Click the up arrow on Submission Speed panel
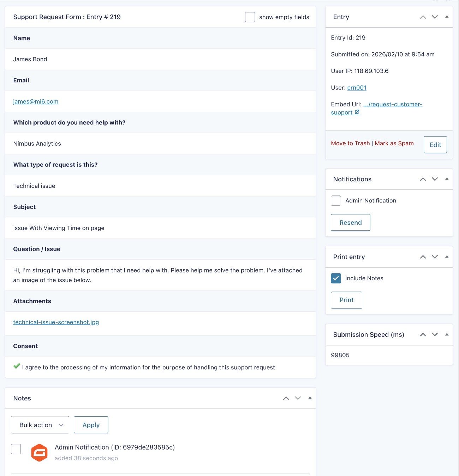 (423, 334)
